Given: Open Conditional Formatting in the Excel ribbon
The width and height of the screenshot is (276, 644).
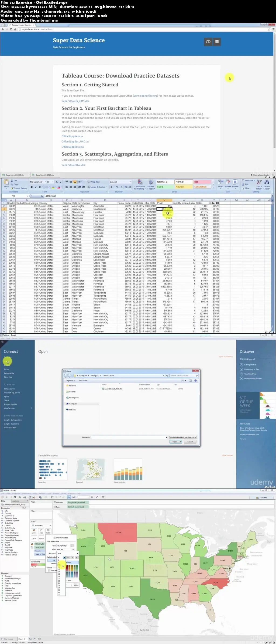Looking at the screenshot, I should [x=140, y=185].
